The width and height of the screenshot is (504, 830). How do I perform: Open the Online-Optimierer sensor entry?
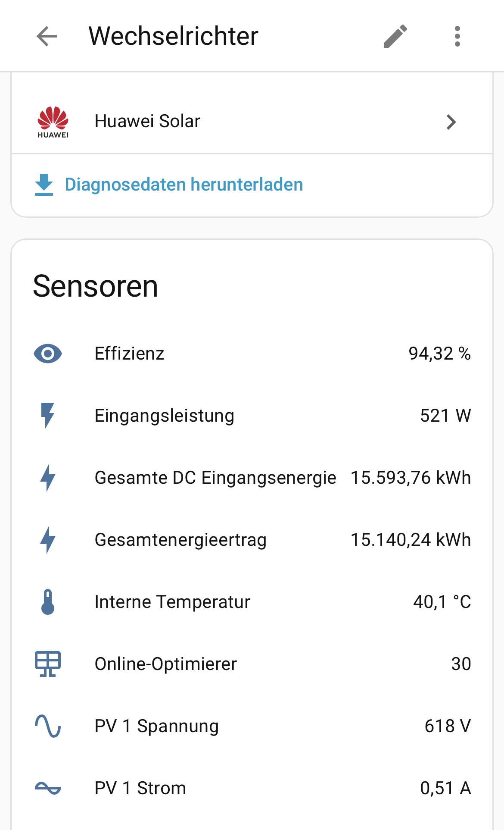coord(166,664)
